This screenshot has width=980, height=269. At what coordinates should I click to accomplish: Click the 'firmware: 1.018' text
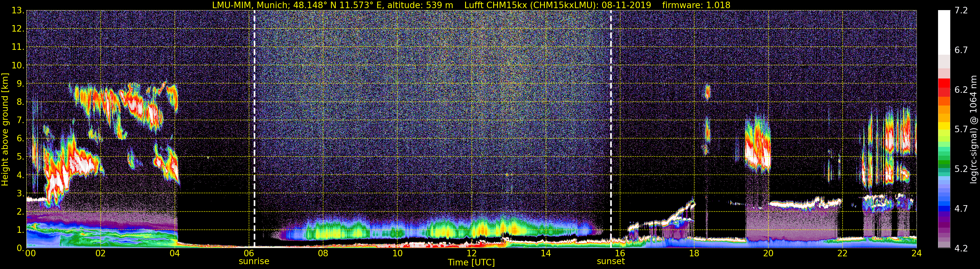coord(696,5)
